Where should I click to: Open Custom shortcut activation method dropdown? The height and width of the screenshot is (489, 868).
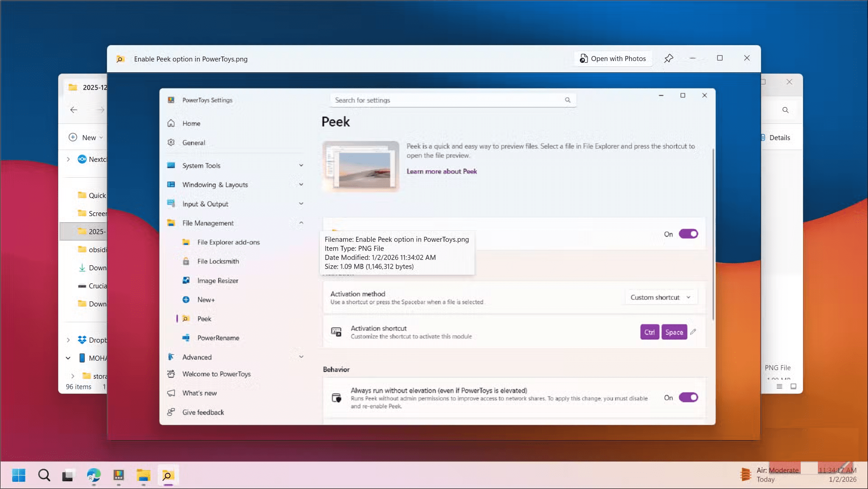[660, 297]
